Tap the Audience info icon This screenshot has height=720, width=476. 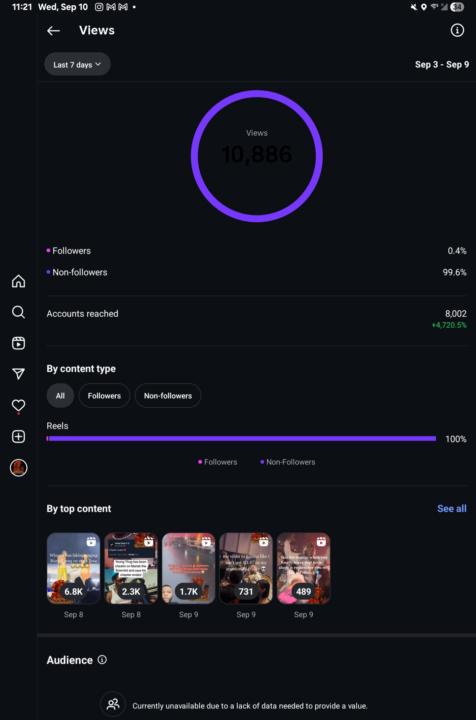point(102,659)
